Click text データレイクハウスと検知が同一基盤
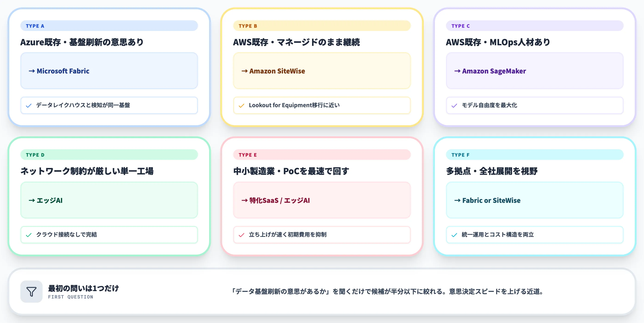644x323 pixels. (x=83, y=105)
